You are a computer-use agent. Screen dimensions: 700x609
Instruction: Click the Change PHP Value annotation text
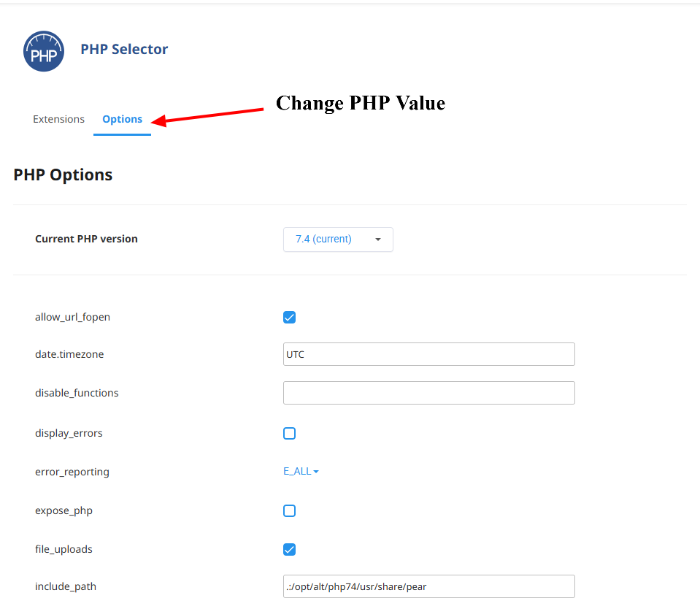coord(360,103)
